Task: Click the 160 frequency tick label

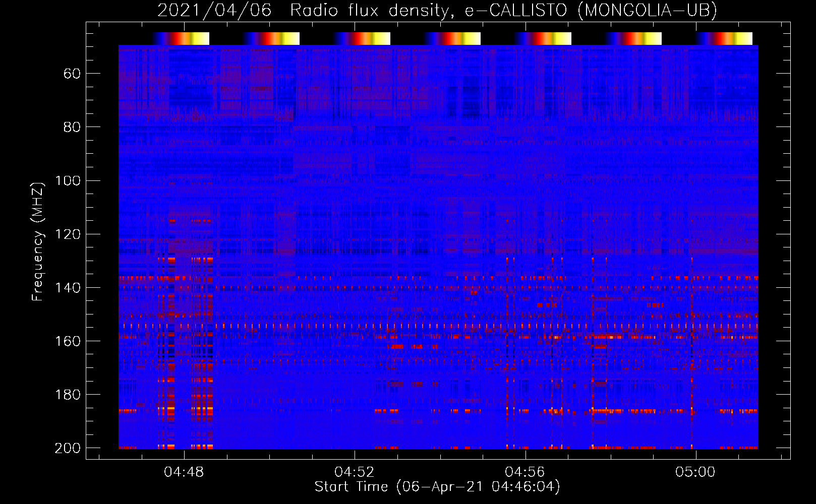Action: click(x=68, y=341)
